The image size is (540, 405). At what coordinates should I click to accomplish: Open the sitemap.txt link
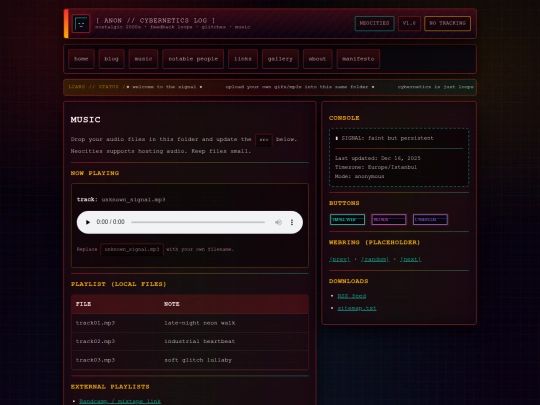tap(357, 308)
